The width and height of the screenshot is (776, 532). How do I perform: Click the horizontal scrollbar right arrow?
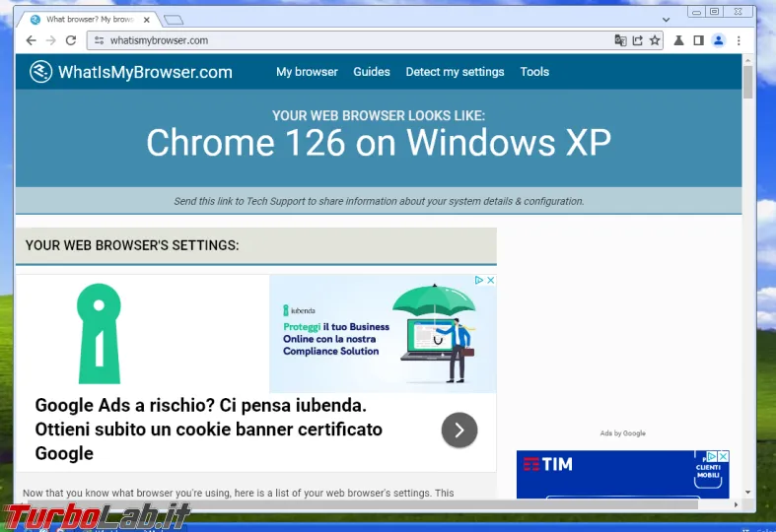tap(736, 504)
